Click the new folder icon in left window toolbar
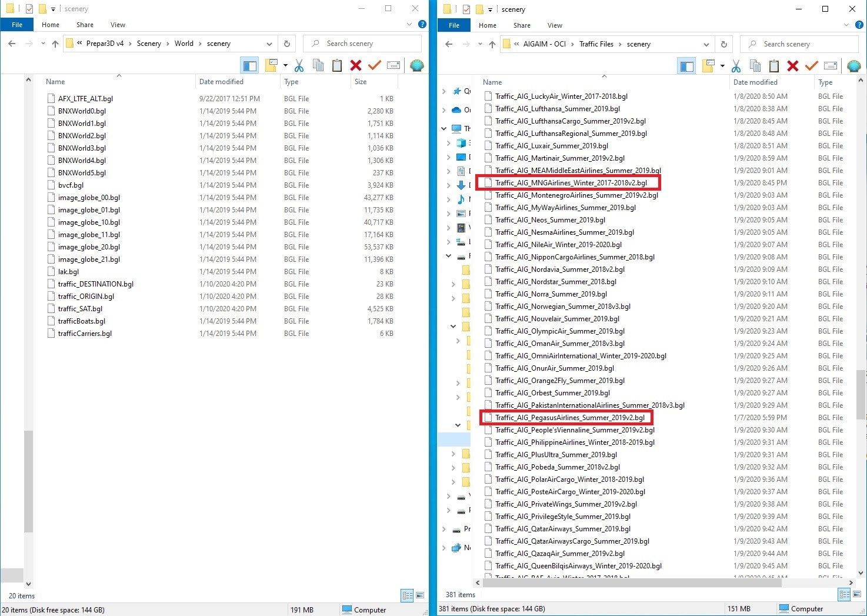867x616 pixels. click(x=271, y=65)
